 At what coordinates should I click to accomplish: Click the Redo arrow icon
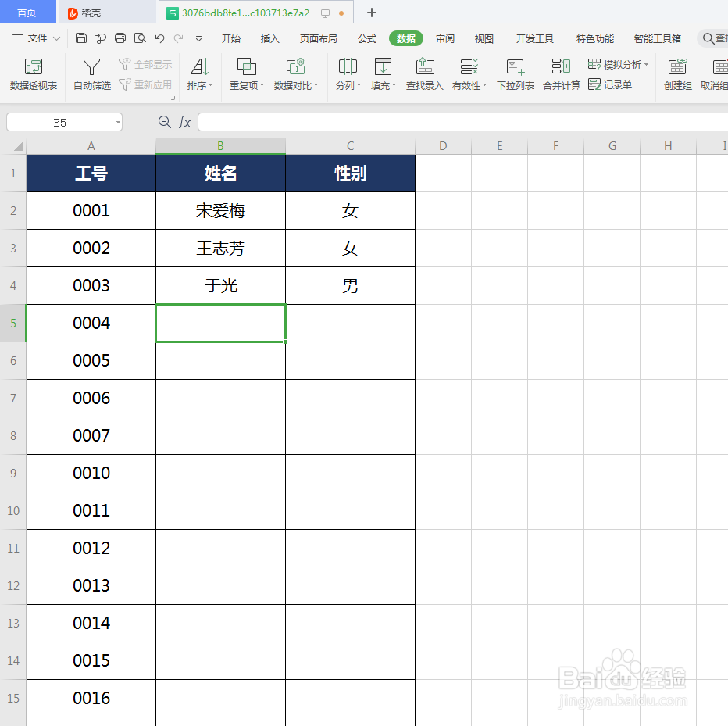click(179, 38)
